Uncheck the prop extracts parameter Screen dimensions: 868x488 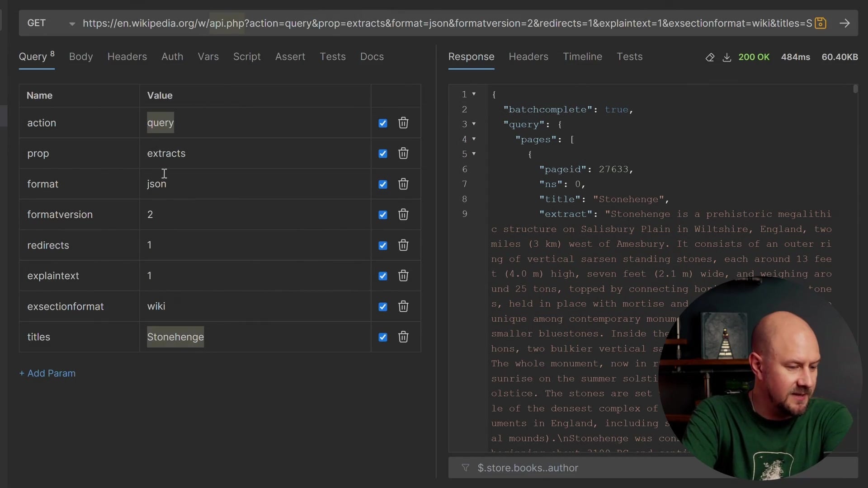pyautogui.click(x=382, y=153)
